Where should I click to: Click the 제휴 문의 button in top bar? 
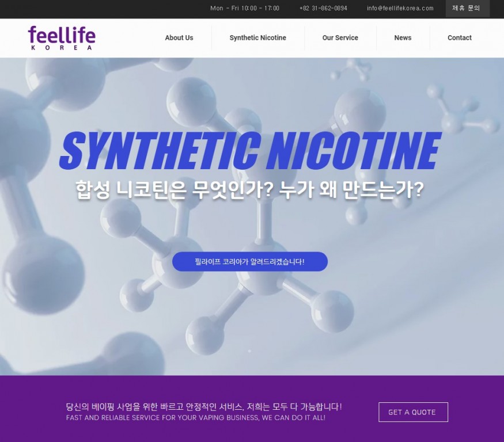tap(467, 9)
